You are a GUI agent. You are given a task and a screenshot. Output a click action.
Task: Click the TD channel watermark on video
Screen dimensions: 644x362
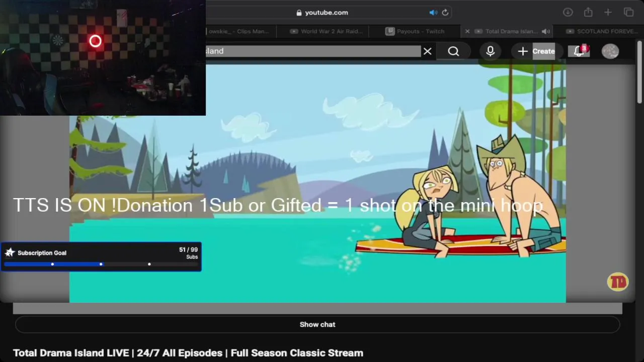[x=618, y=282]
